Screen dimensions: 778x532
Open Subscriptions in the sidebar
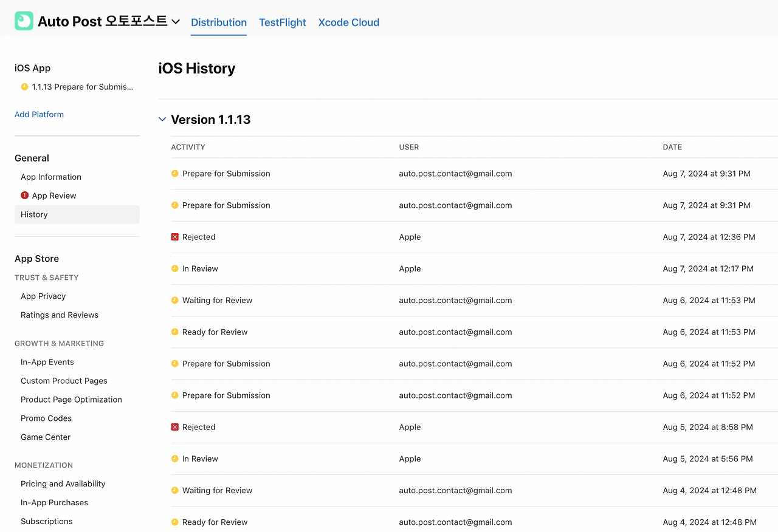click(x=47, y=522)
